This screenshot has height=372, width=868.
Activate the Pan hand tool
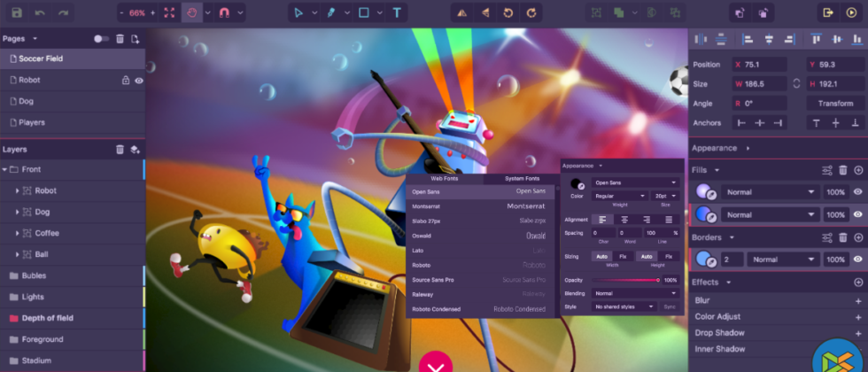click(x=192, y=13)
